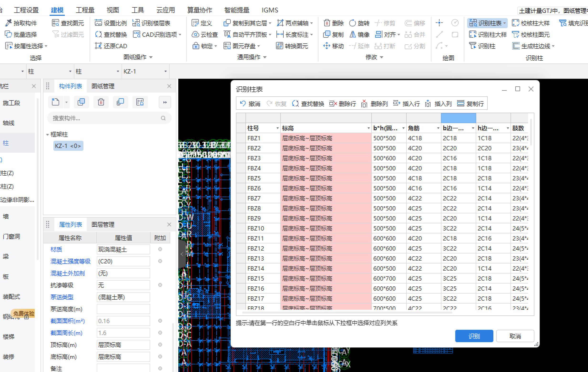This screenshot has height=372, width=588.
Task: Click the blue 识别 button
Action: (x=474, y=336)
